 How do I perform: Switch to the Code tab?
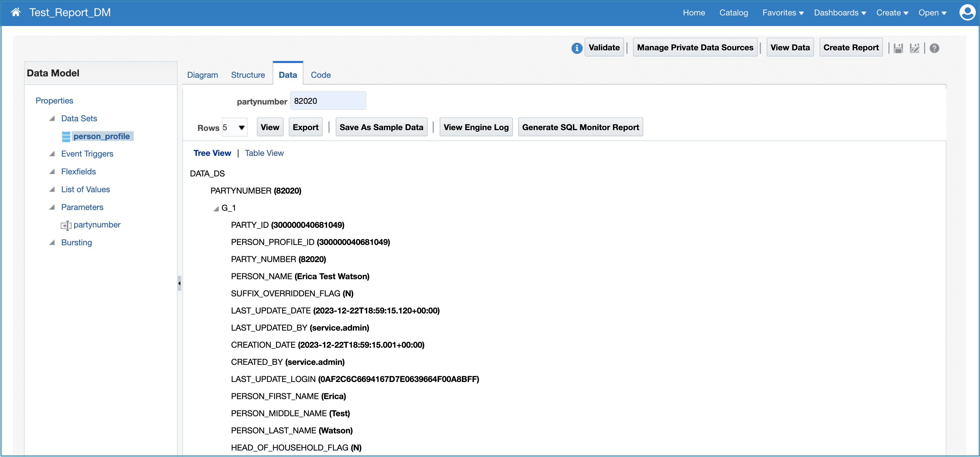[320, 75]
